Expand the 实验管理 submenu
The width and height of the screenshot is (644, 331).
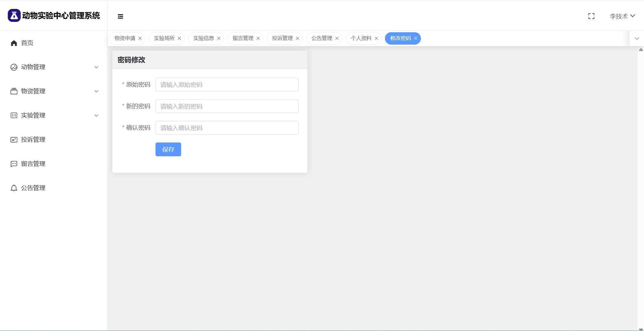coord(96,115)
